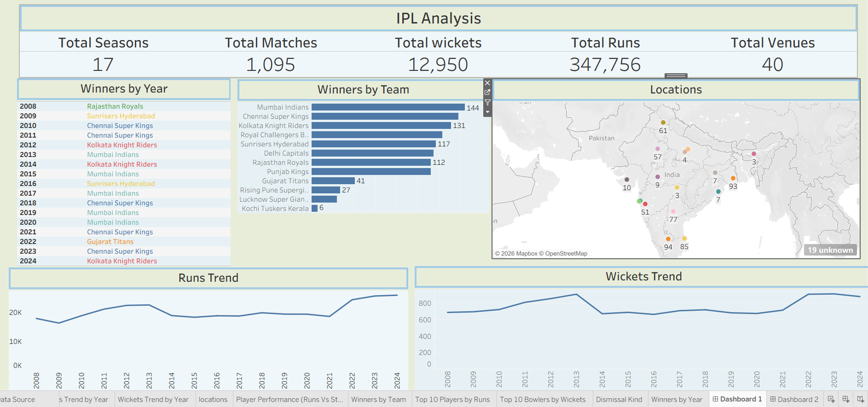Select the 2022 Gujarat Titans winner row

pyautogui.click(x=124, y=242)
